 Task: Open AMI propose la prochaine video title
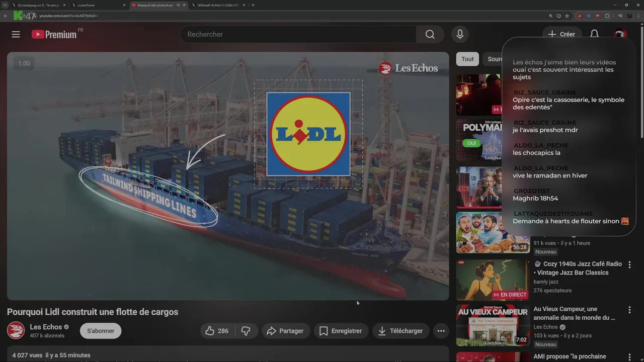(x=570, y=356)
